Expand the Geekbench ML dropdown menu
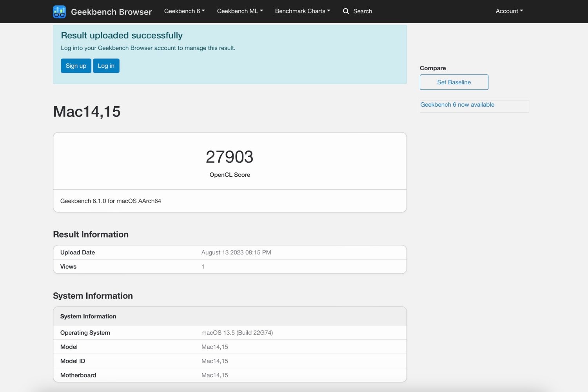The height and width of the screenshot is (392, 588). click(x=240, y=11)
